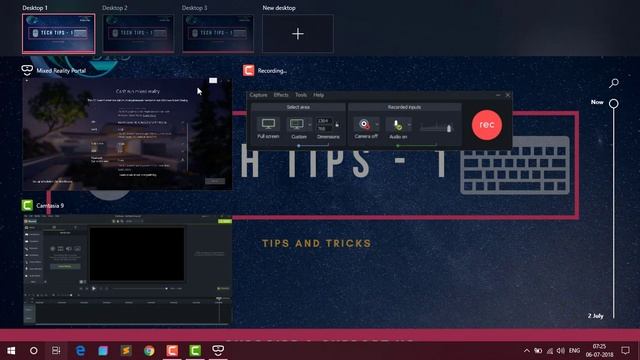
Task: Open Camtasia Recorder taskbar icon
Action: coord(172,351)
